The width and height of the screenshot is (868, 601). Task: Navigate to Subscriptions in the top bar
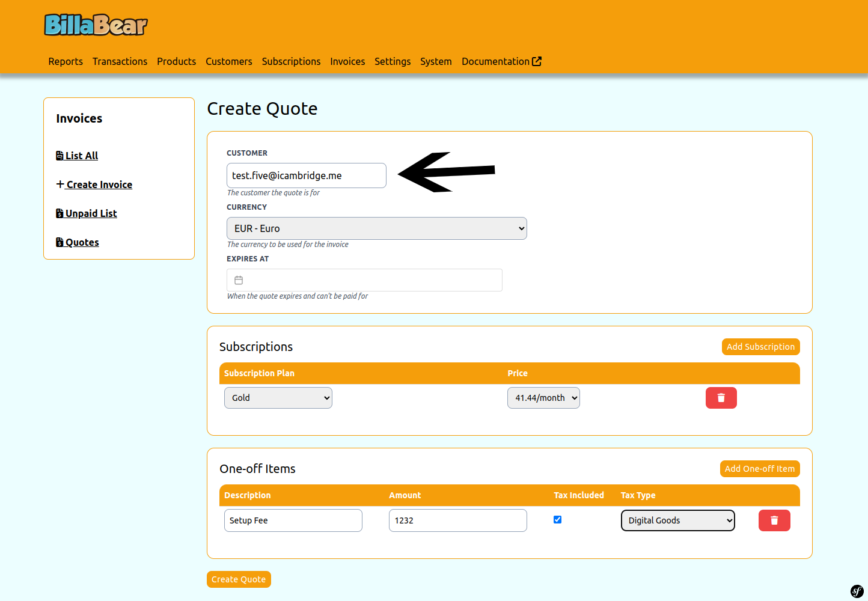[291, 61]
